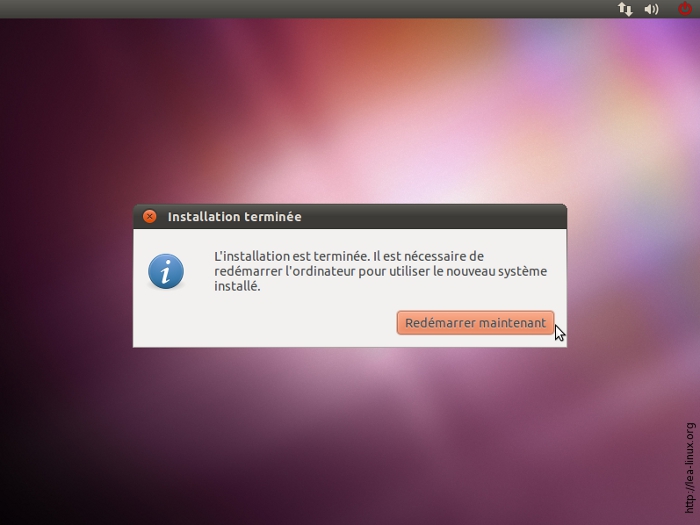This screenshot has height=525, width=700.
Task: Click the word "installé." in the message
Action: [237, 286]
